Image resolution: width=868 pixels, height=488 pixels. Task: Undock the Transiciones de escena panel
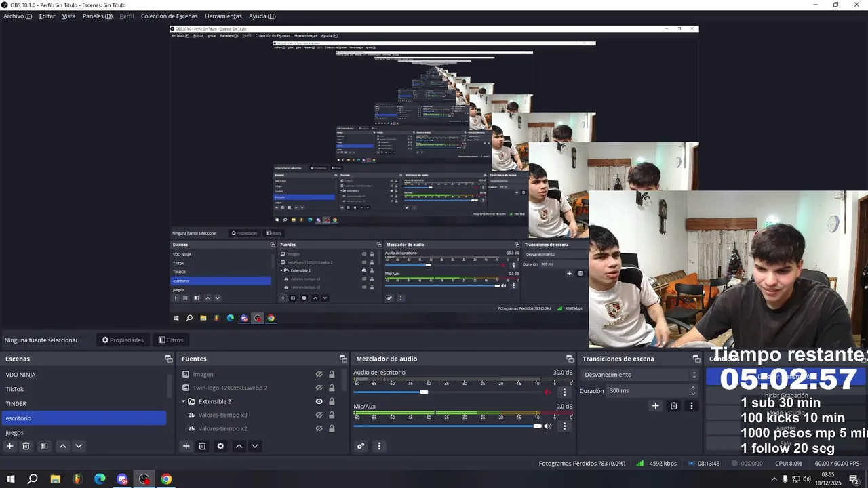click(696, 359)
